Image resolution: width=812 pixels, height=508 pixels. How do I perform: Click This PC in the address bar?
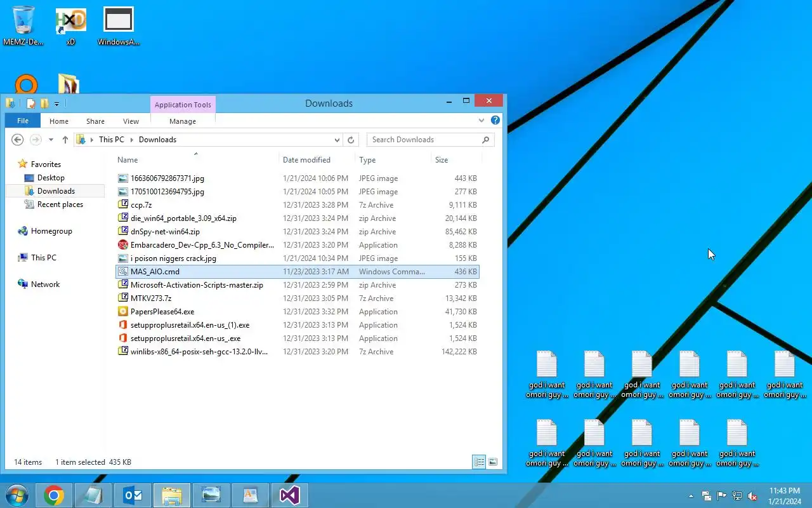coord(112,140)
